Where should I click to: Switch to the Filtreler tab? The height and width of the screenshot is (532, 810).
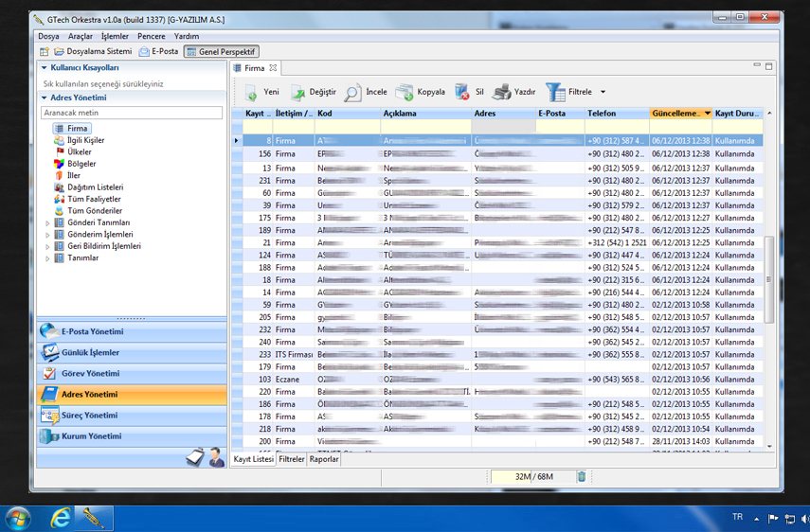(292, 459)
